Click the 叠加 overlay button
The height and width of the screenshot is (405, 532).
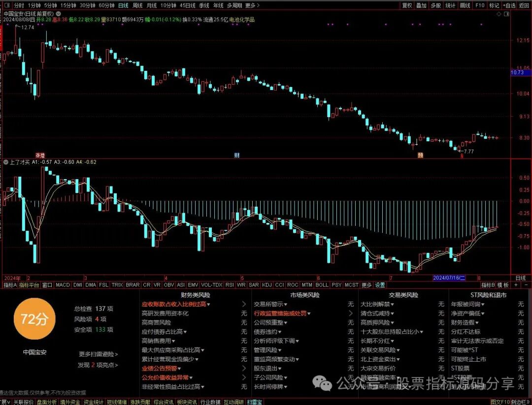tap(421, 5)
